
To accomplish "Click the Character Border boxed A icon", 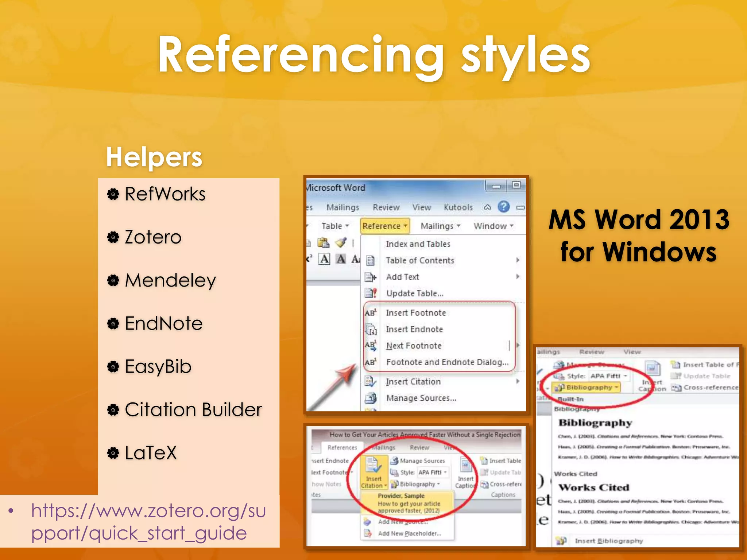I will pyautogui.click(x=324, y=259).
